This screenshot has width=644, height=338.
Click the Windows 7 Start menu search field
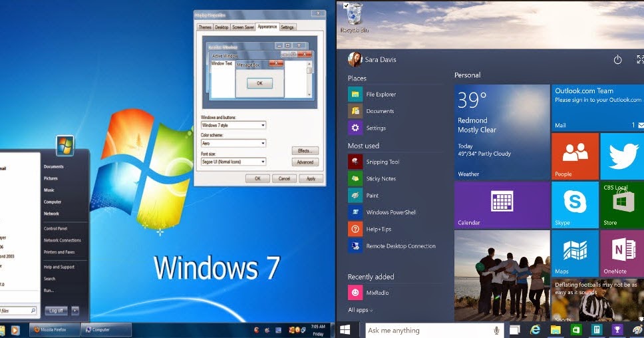pos(18,311)
